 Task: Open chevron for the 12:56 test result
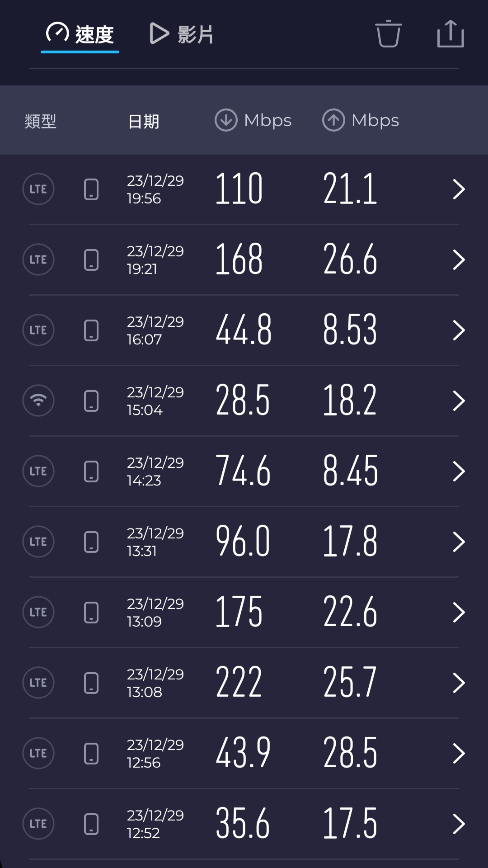click(x=459, y=753)
